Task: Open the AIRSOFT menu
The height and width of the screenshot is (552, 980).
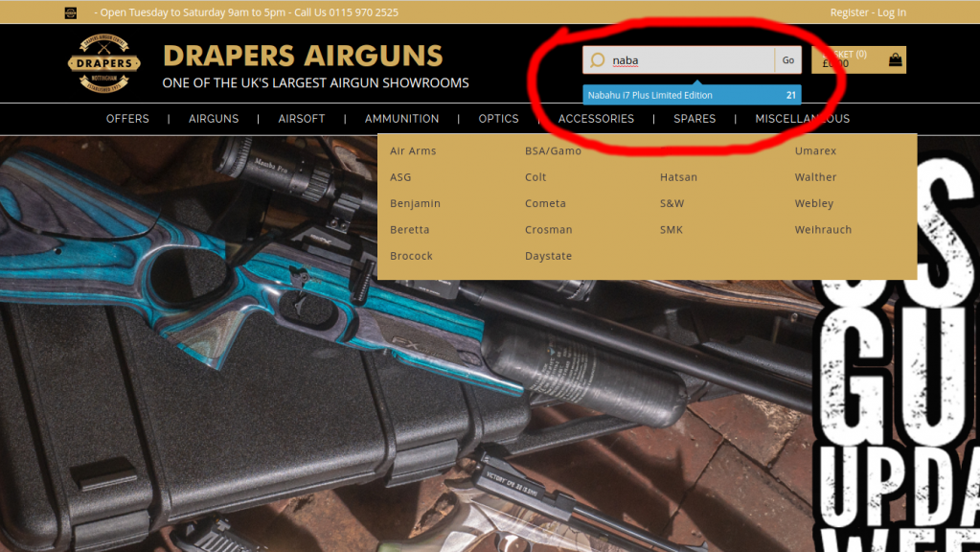Action: (301, 119)
